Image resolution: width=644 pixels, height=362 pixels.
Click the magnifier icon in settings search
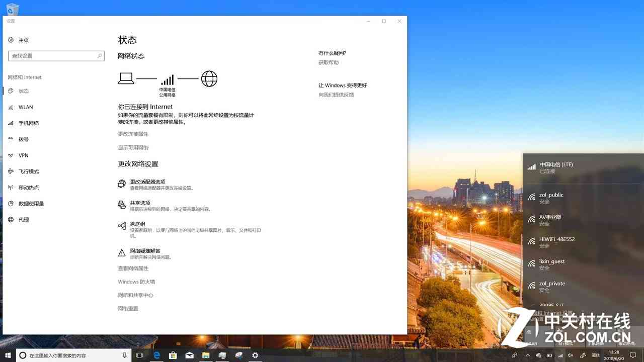coord(100,56)
